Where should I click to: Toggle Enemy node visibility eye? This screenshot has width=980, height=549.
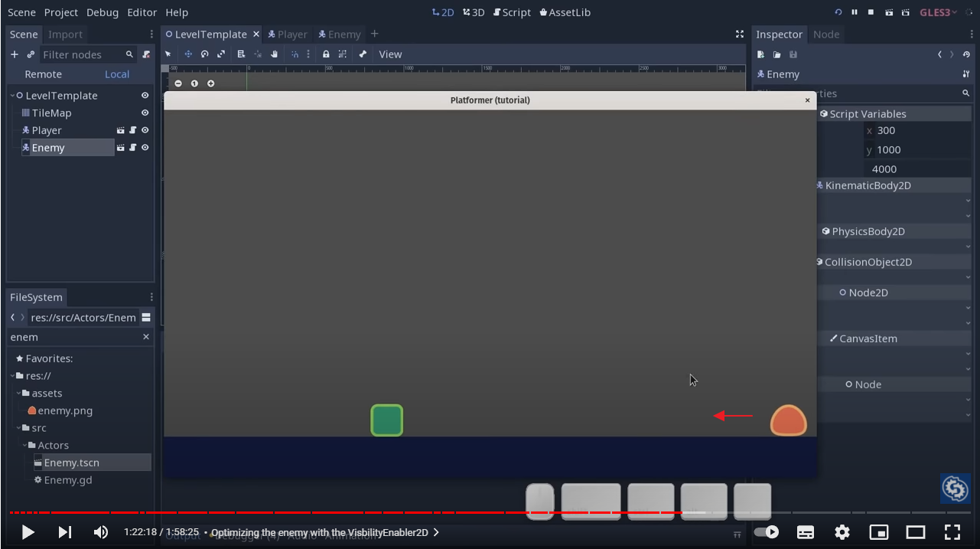145,148
